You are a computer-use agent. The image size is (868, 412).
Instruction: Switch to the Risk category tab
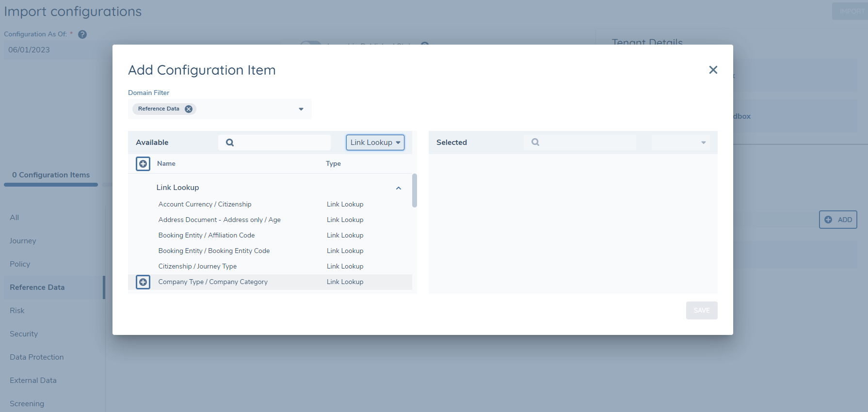17,311
